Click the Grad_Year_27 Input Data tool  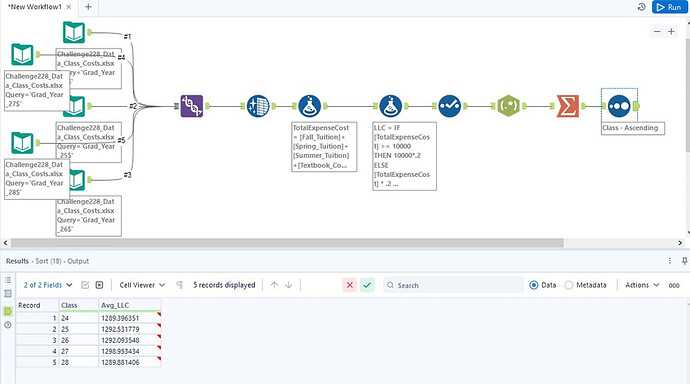pos(22,55)
